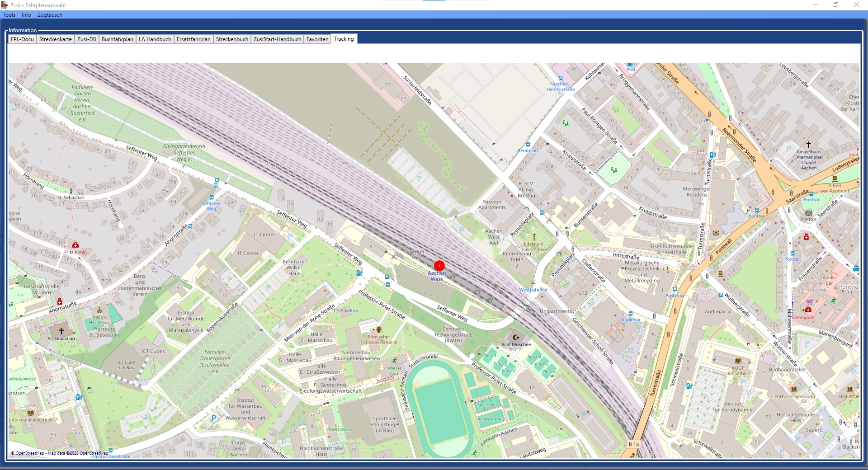
Task: Click the OpenStreetMap attribution text
Action: tap(59, 453)
